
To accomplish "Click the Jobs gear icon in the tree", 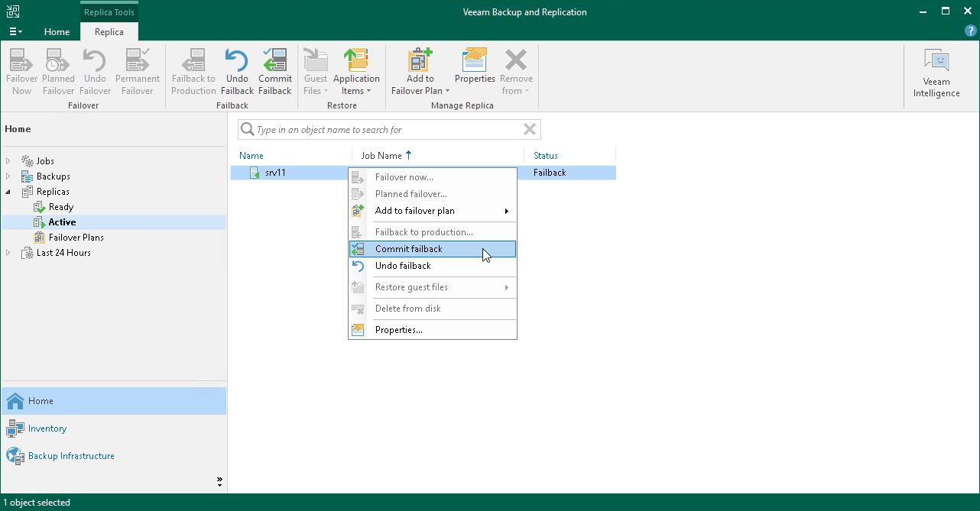I will [28, 161].
